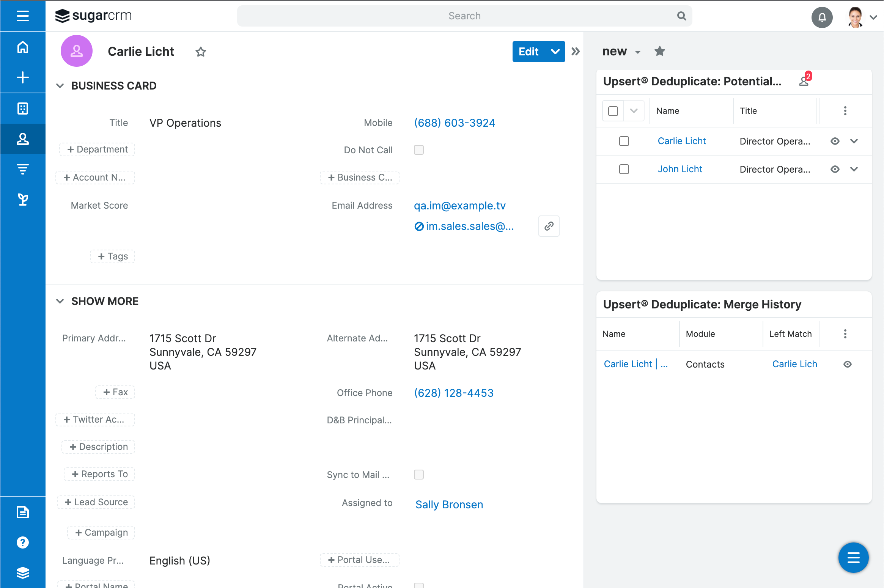Screen dimensions: 884x588
Task: Create a new record using plus icon
Action: coord(23,77)
